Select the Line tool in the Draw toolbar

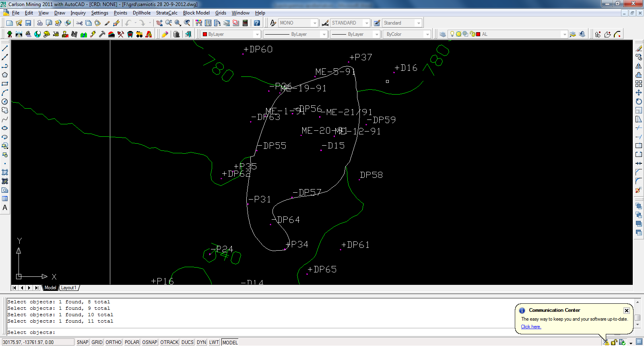pos(5,48)
